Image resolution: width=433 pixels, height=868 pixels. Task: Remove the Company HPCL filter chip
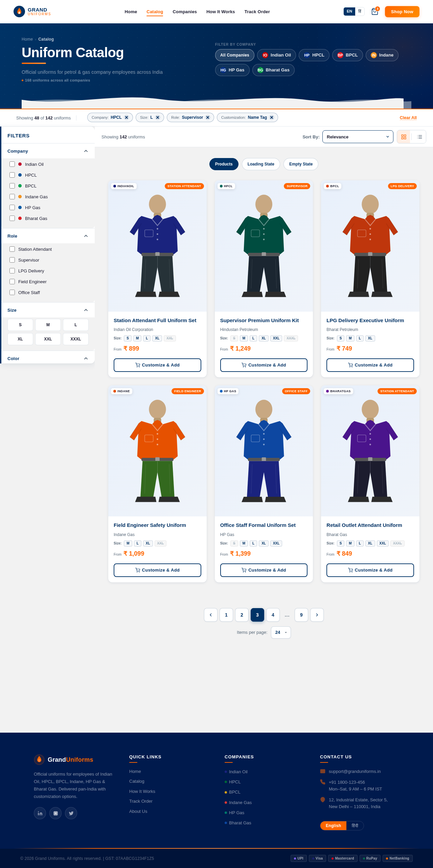click(x=127, y=117)
